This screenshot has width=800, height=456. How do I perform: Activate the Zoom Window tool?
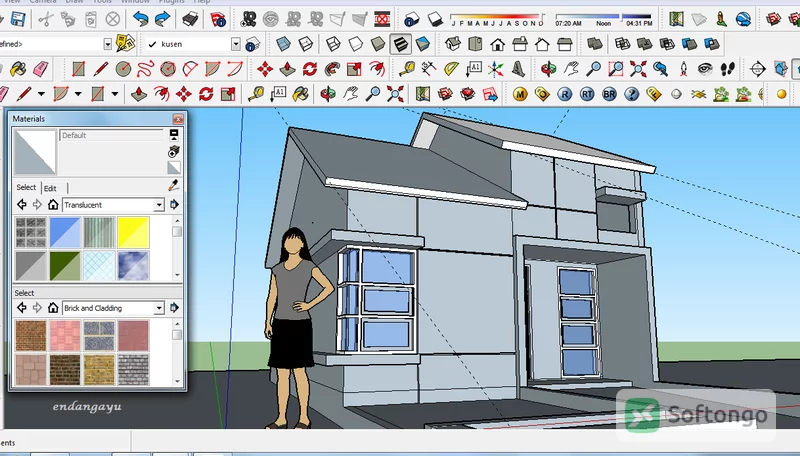(x=616, y=68)
